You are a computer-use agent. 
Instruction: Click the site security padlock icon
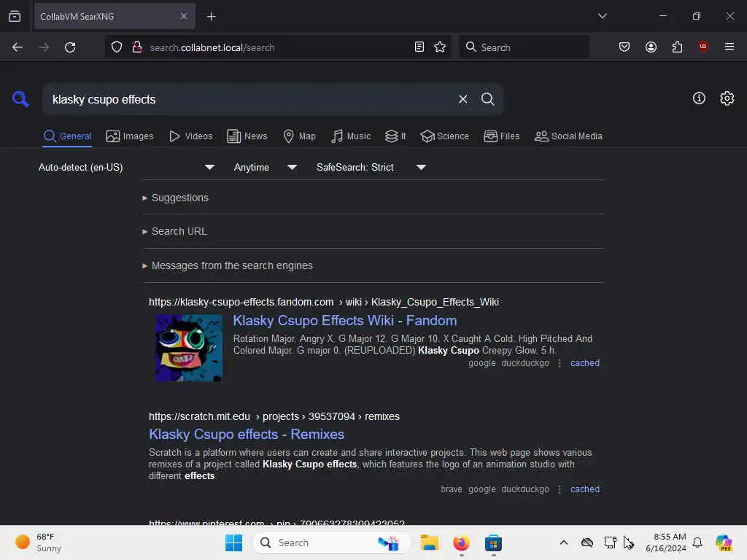click(137, 47)
